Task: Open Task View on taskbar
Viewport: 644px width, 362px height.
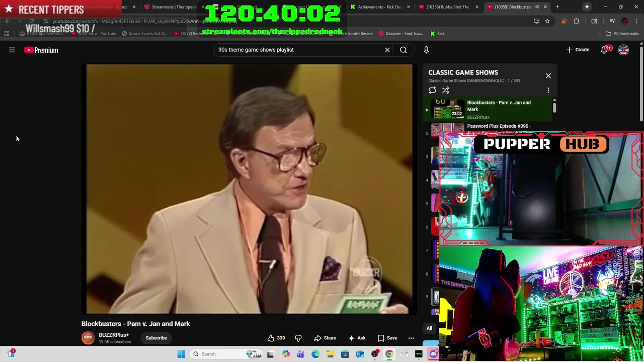Action: (271, 354)
